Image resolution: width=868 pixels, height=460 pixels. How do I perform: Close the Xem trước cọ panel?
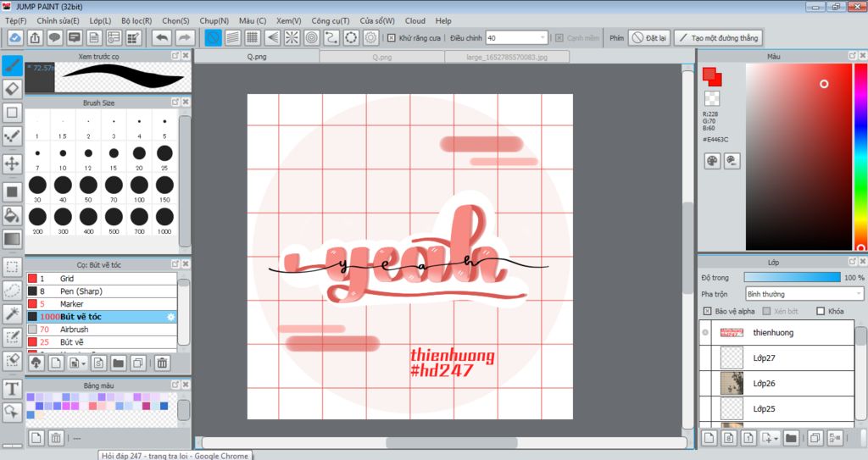coord(186,56)
